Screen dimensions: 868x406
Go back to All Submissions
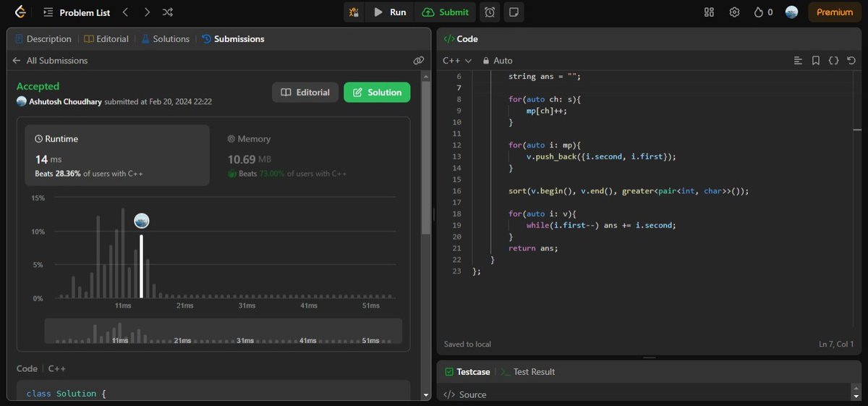click(50, 61)
